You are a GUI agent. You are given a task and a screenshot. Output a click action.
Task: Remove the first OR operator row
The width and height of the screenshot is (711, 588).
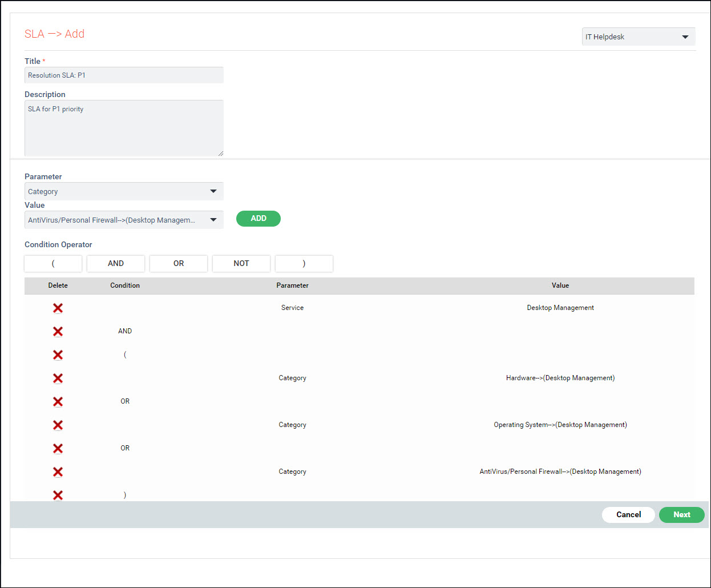pyautogui.click(x=58, y=402)
